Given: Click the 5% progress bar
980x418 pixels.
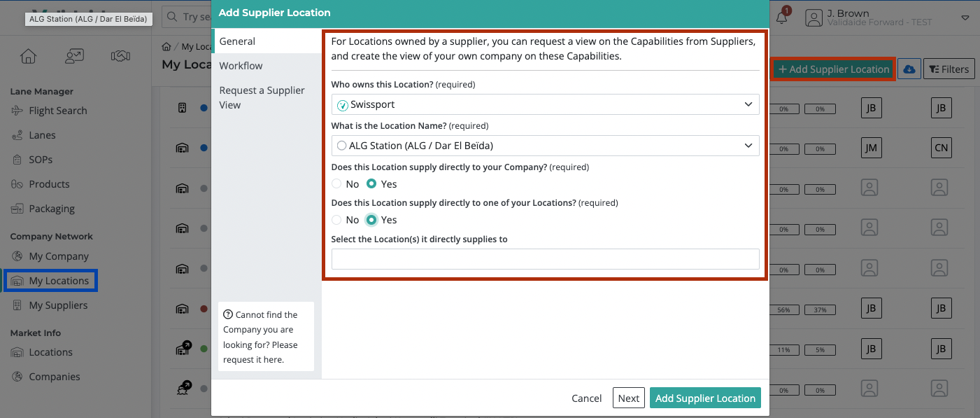Looking at the screenshot, I should [820, 349].
